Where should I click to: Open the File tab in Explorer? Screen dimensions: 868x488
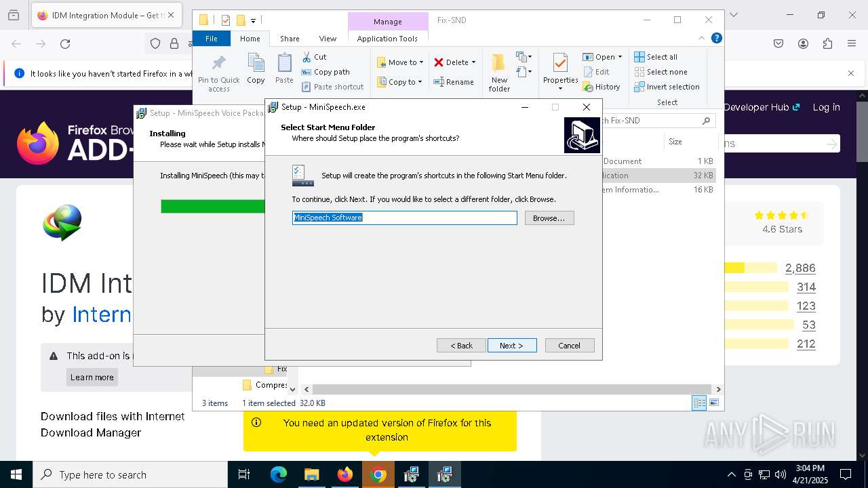(x=212, y=39)
